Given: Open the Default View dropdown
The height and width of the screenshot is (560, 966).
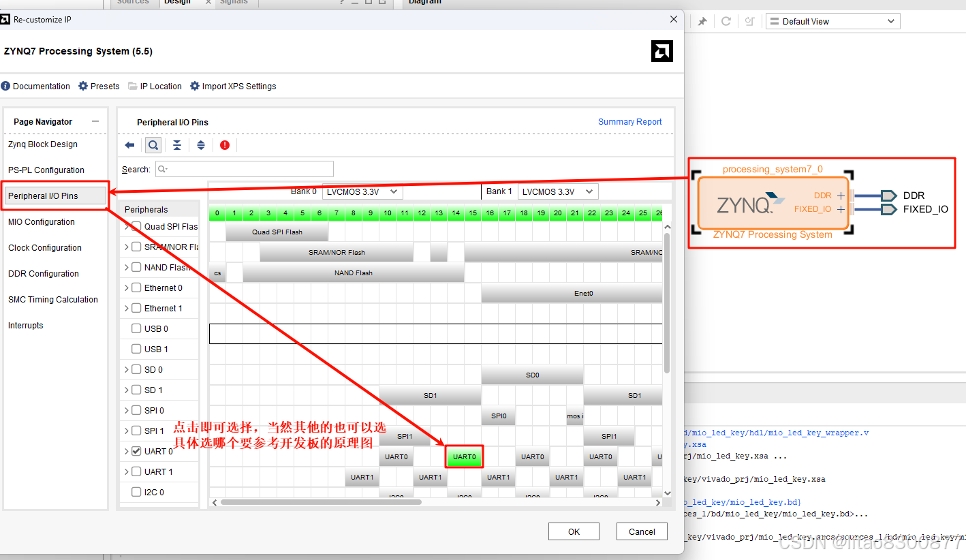Looking at the screenshot, I should [832, 21].
